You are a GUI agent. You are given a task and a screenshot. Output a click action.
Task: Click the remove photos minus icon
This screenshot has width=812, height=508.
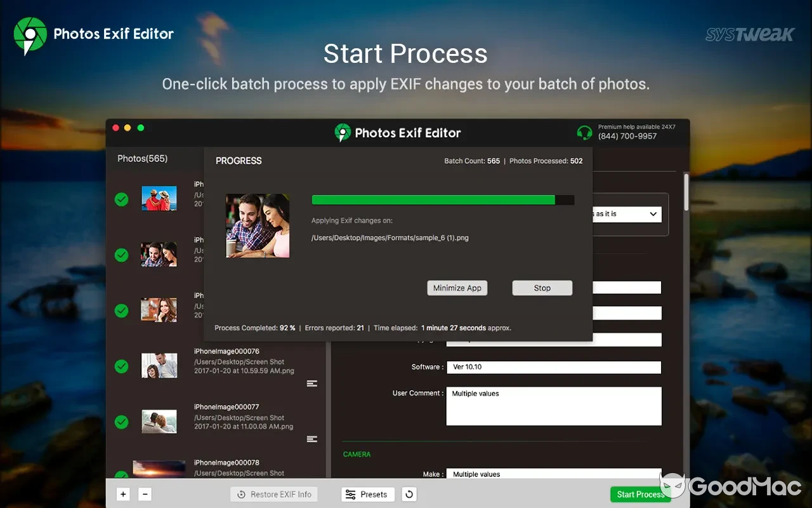pos(144,494)
